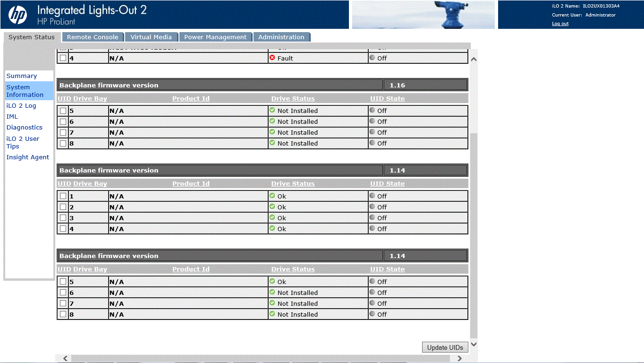Switch to the Virtual Media tab

(x=151, y=37)
